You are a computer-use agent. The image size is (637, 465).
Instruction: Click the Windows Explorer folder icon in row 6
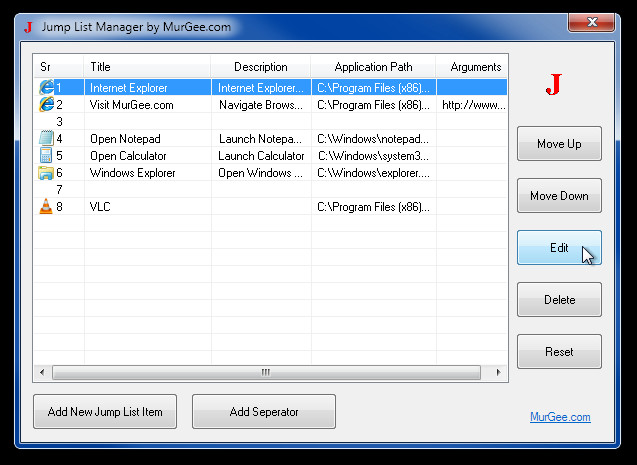46,173
